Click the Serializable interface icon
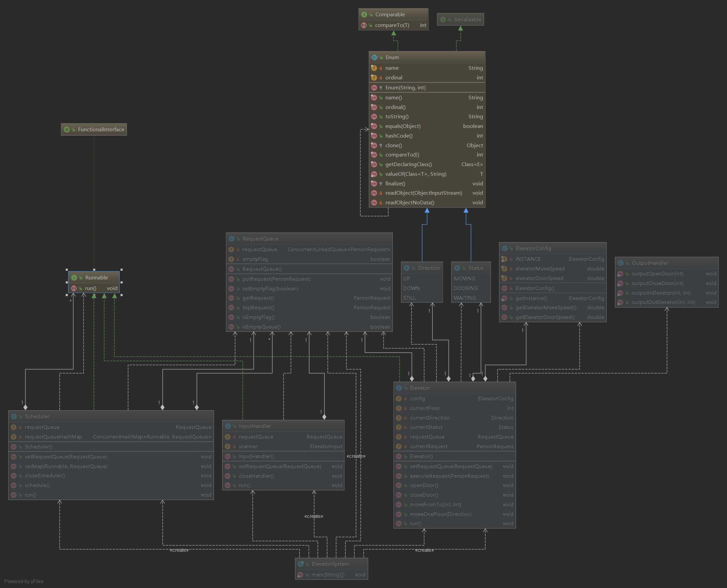727x588 pixels. 443,20
